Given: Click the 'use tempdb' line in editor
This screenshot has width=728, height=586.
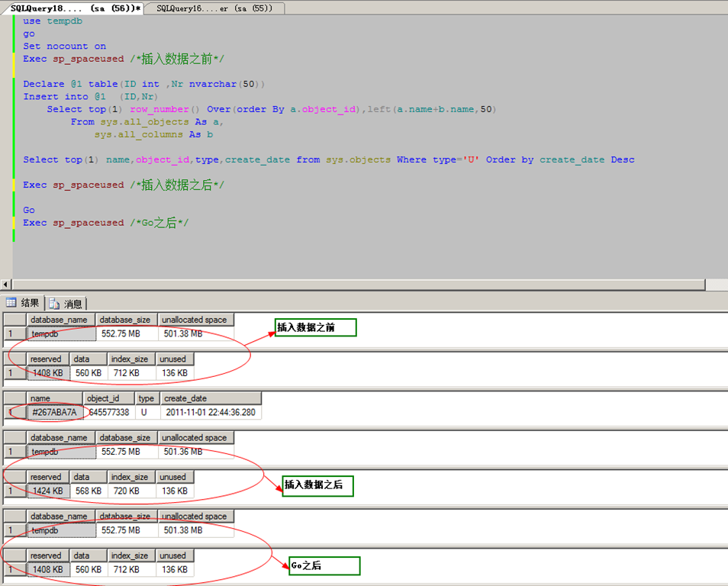Looking at the screenshot, I should tap(52, 21).
